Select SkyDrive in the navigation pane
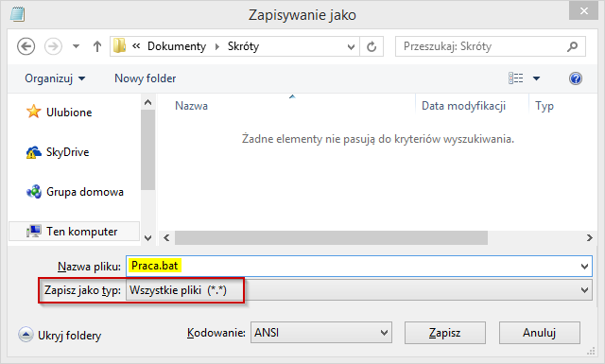Screen dimensions: 605x364 click(67, 152)
